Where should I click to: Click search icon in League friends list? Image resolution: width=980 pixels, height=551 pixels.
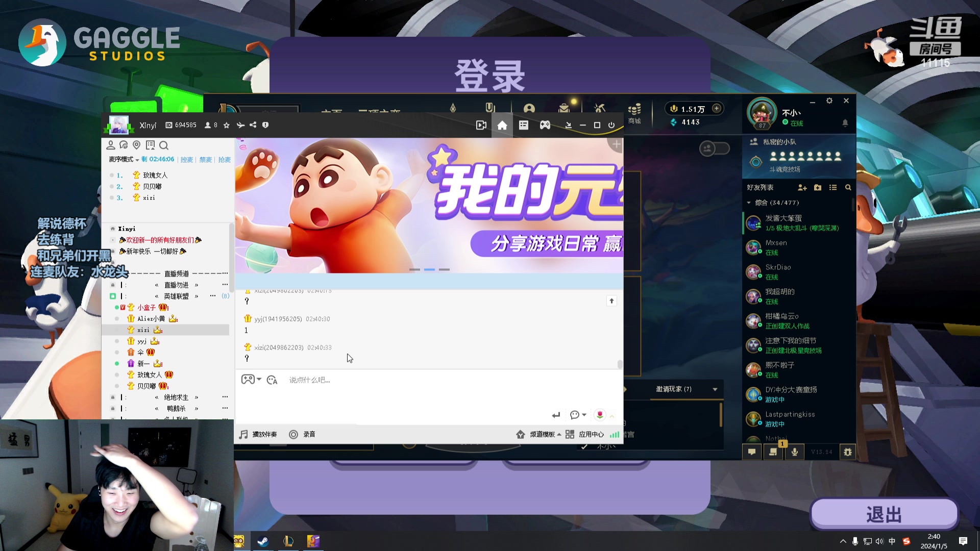click(x=848, y=188)
